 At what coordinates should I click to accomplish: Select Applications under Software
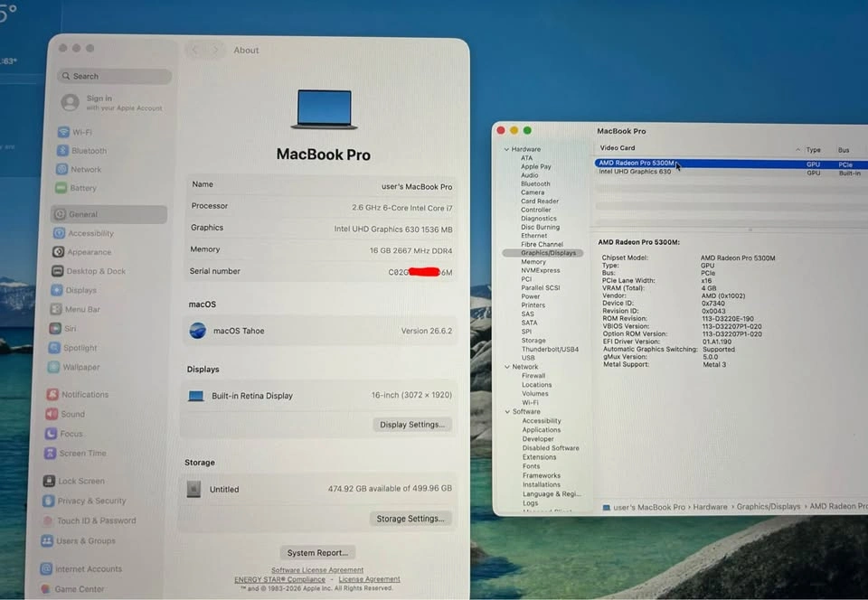pyautogui.click(x=542, y=430)
